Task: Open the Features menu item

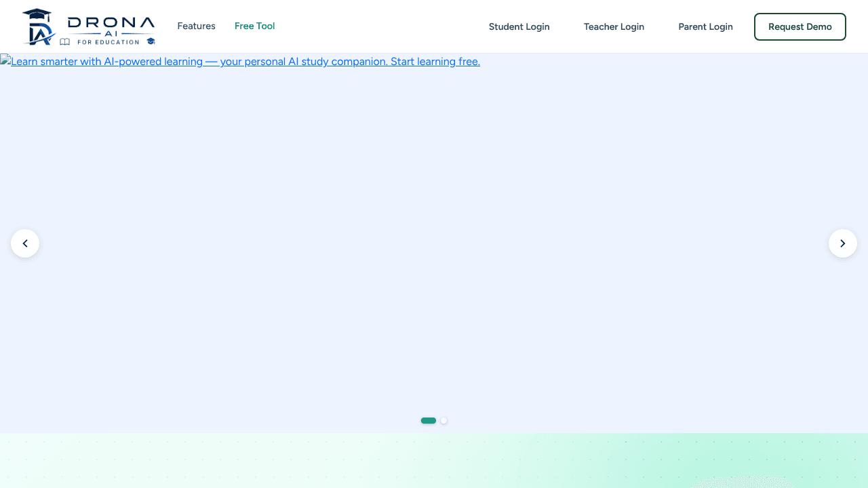Action: [197, 26]
